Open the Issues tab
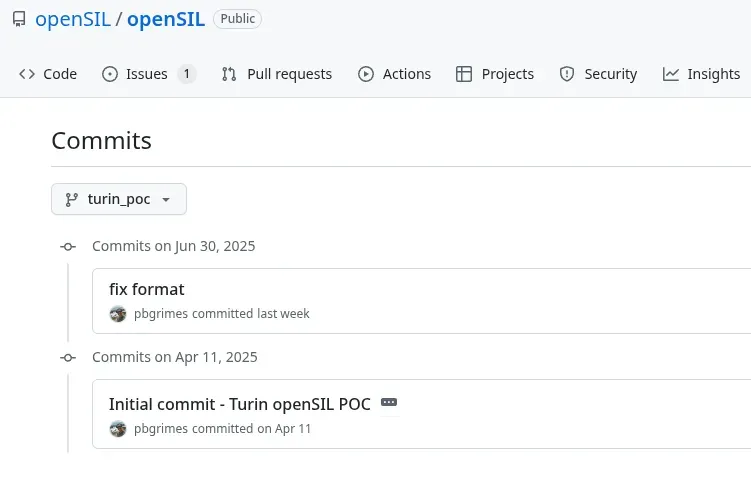The height and width of the screenshot is (481, 751). (x=149, y=74)
